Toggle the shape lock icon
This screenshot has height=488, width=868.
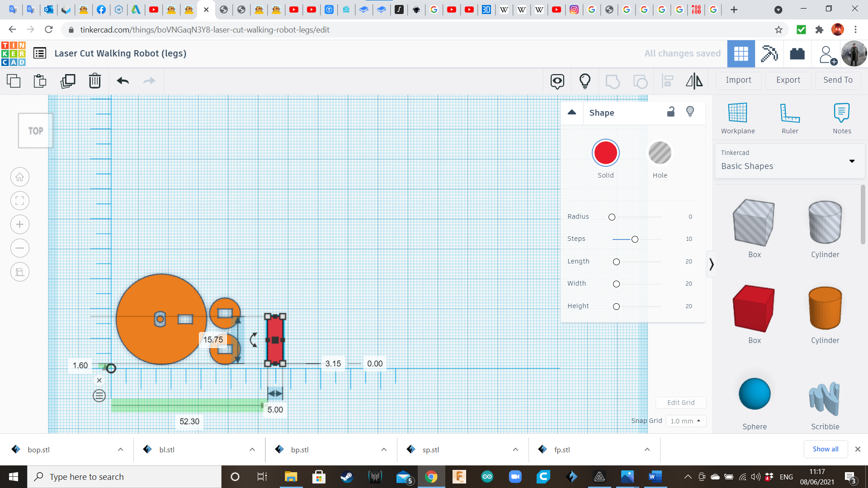(671, 112)
